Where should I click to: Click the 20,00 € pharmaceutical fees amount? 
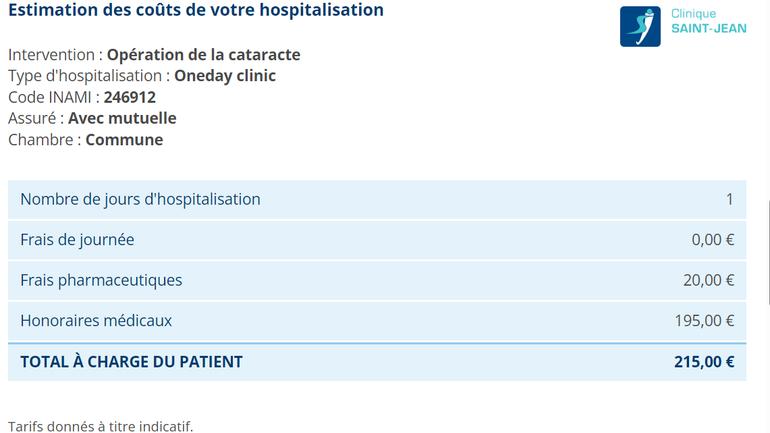[709, 280]
